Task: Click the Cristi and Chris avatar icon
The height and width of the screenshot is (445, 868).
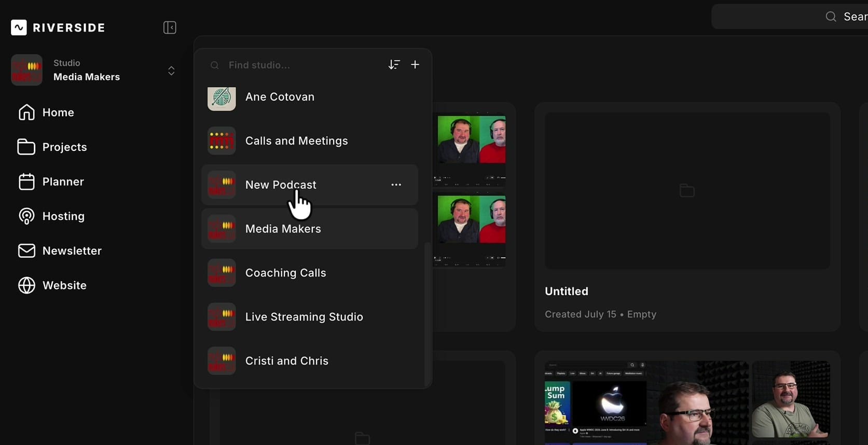Action: tap(222, 361)
